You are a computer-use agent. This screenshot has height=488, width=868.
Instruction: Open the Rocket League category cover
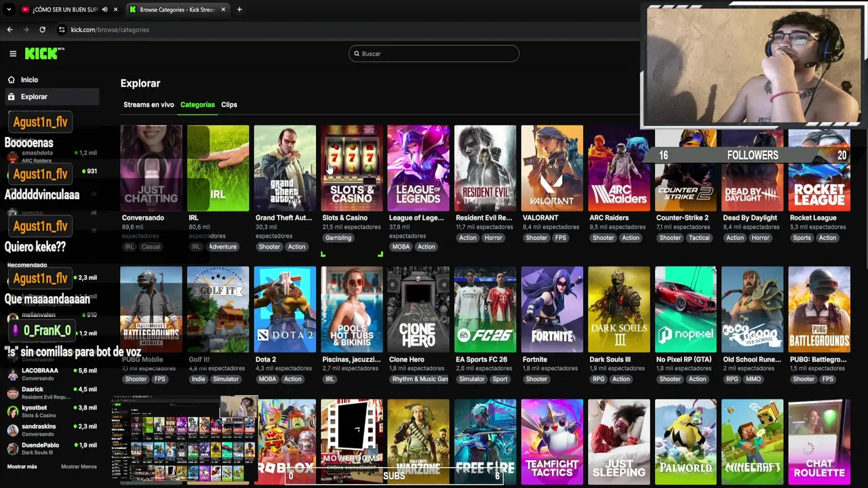click(819, 171)
